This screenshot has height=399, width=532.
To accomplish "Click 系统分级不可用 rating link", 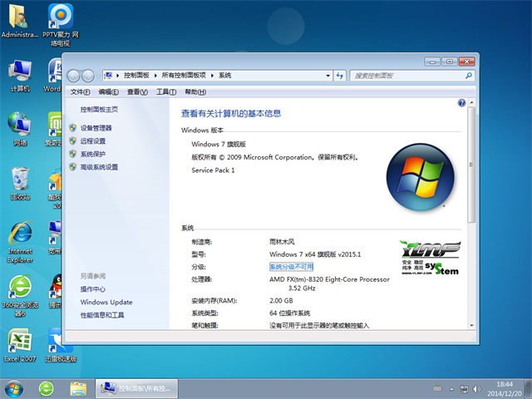I will (x=291, y=267).
